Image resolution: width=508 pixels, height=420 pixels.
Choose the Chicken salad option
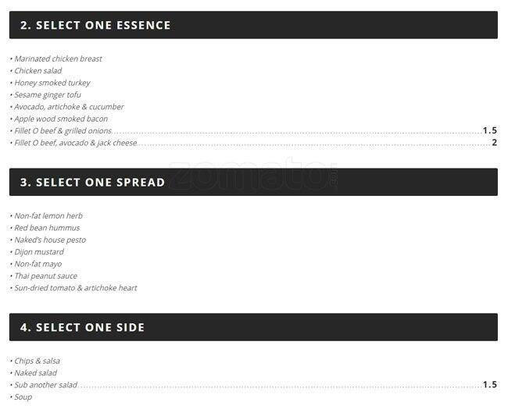click(x=38, y=71)
